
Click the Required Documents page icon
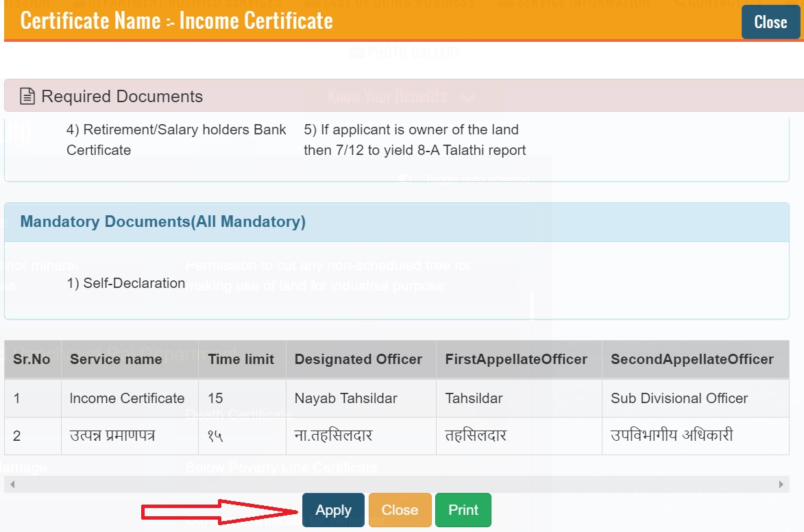tap(27, 97)
